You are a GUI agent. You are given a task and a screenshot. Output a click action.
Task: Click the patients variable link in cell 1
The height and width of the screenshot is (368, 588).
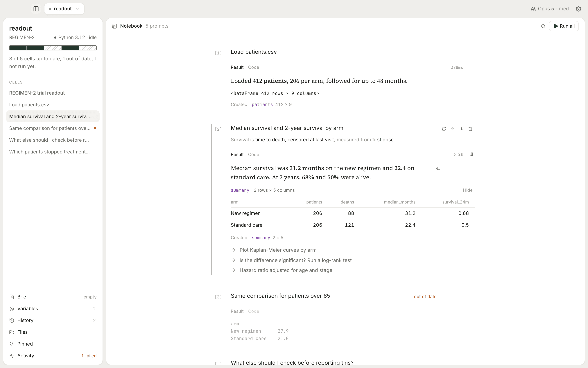[262, 104]
